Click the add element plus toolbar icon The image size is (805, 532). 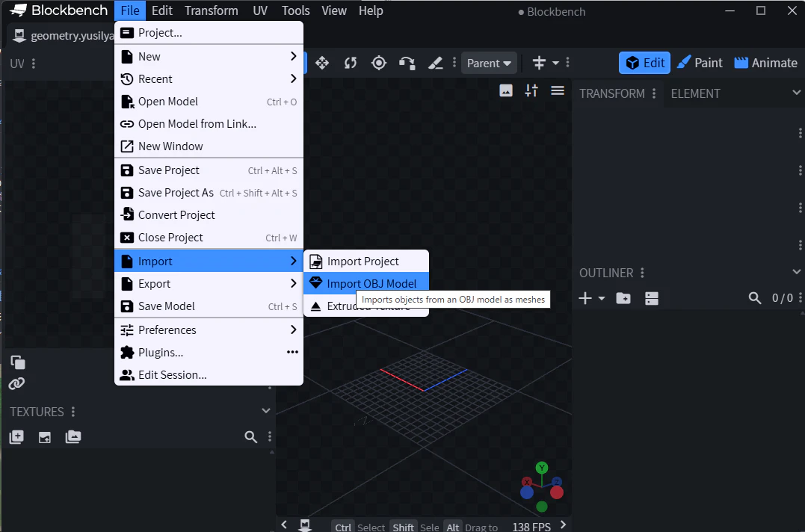point(539,63)
